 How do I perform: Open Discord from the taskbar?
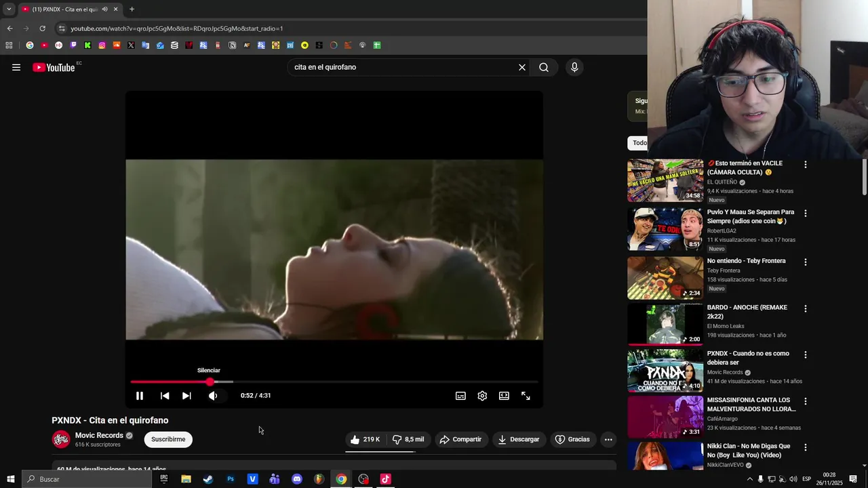tap(297, 479)
